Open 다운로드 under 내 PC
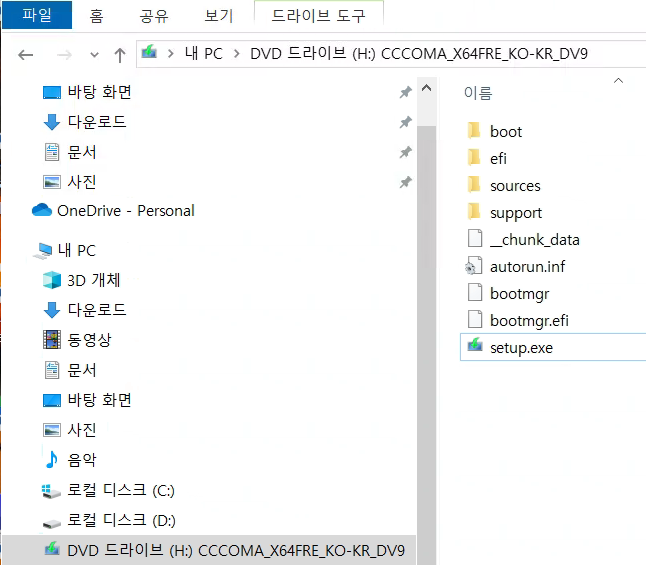Screen dimensions: 646x565 (x=96, y=310)
